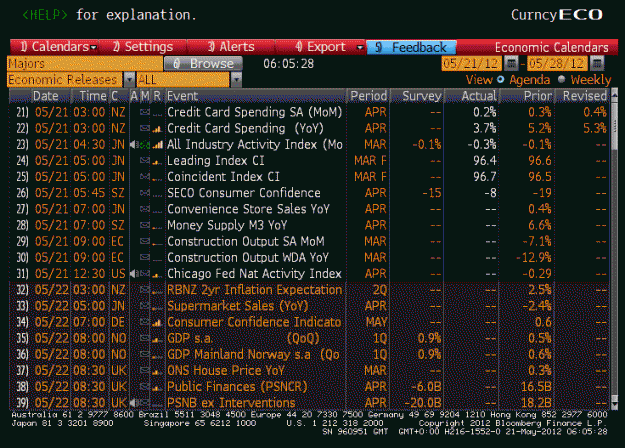Click relevance bar icon for Leading Index CI
625x448 pixels.
pos(157,161)
